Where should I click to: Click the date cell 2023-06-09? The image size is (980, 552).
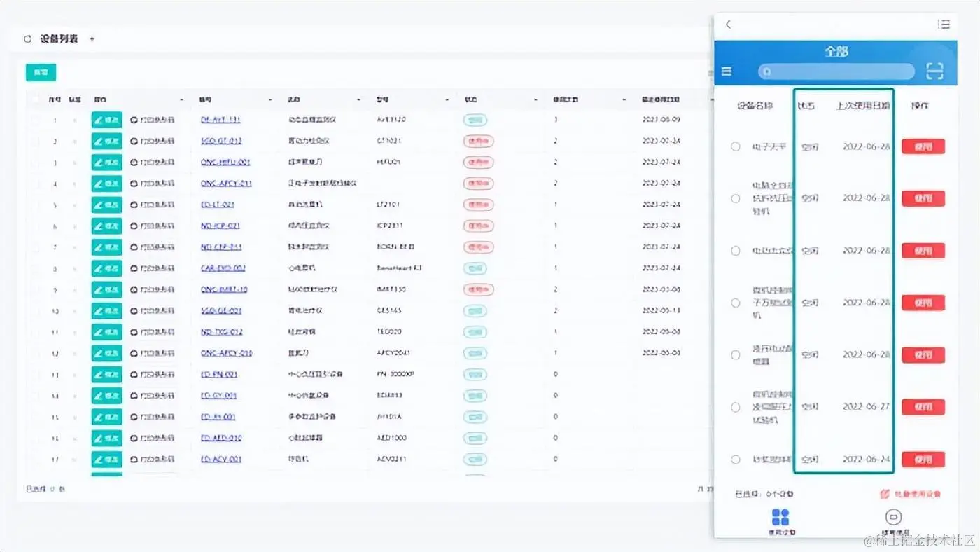click(x=661, y=120)
